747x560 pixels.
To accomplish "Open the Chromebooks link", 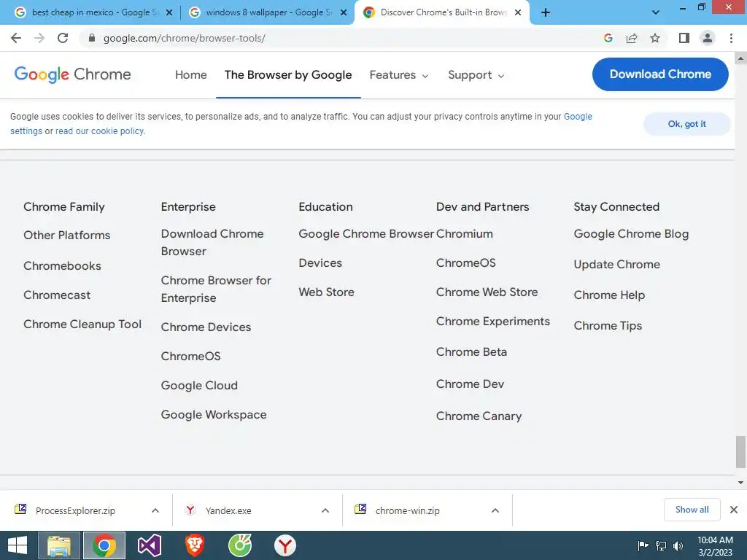I will click(x=62, y=265).
